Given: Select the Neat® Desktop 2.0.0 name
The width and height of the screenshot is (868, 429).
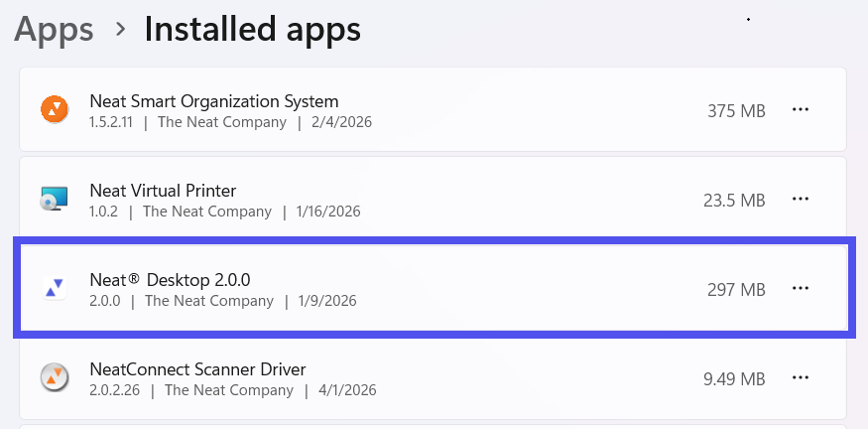Looking at the screenshot, I should click(x=170, y=280).
